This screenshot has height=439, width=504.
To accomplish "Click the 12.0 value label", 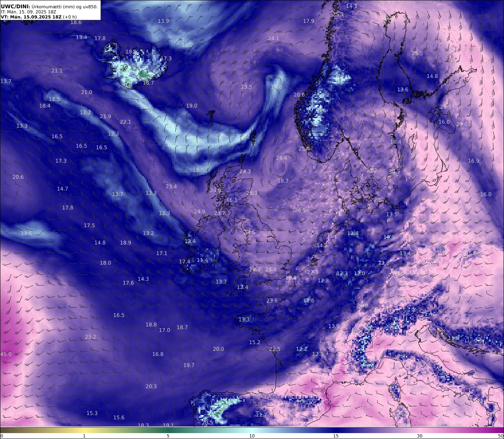I will (x=359, y=274).
